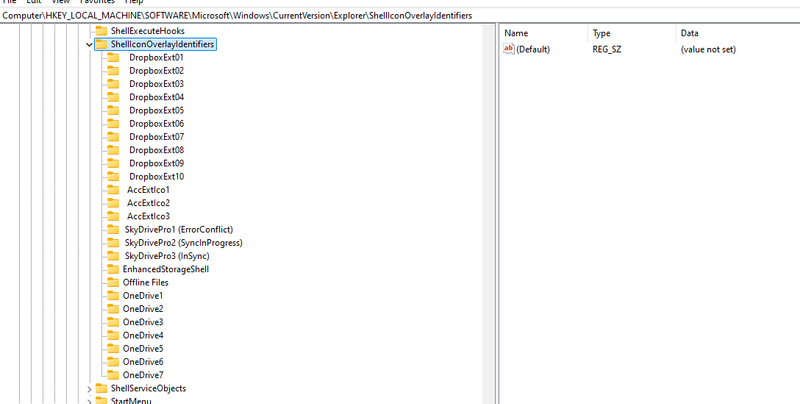Screen dimensions: 800x404
Task: Select the OneDrive1 key name
Action: (x=143, y=296)
